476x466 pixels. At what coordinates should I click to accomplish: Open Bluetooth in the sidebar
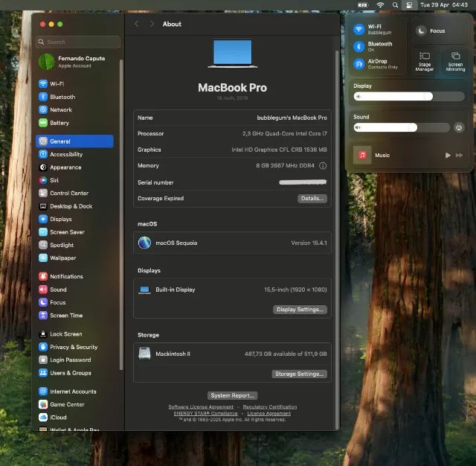click(74, 97)
